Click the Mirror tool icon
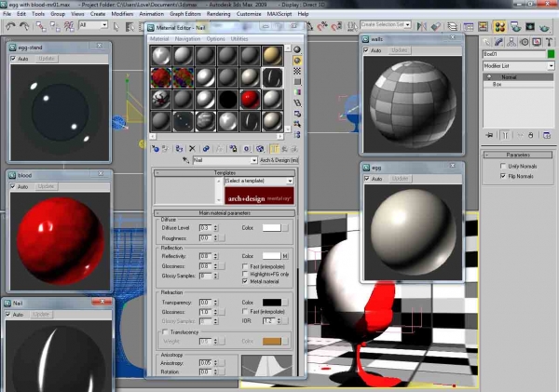This screenshot has height=392, width=559. [x=422, y=26]
